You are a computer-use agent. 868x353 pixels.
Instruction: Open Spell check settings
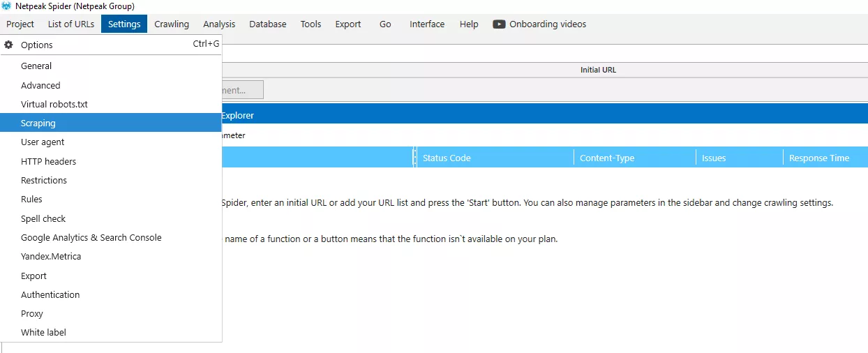pyautogui.click(x=111, y=218)
